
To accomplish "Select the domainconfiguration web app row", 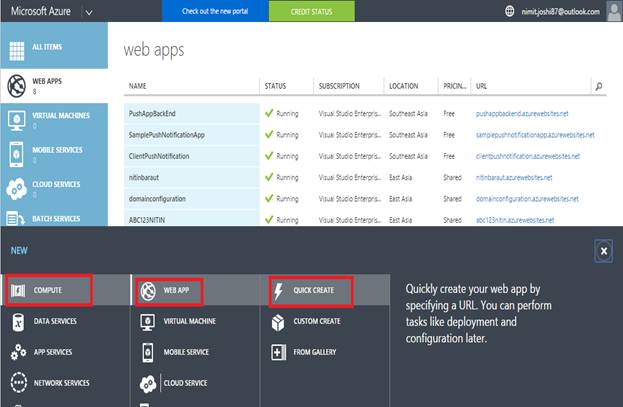I will (365, 199).
